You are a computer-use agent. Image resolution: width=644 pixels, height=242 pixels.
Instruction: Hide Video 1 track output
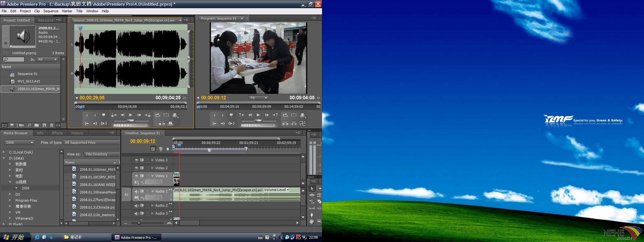click(x=136, y=176)
